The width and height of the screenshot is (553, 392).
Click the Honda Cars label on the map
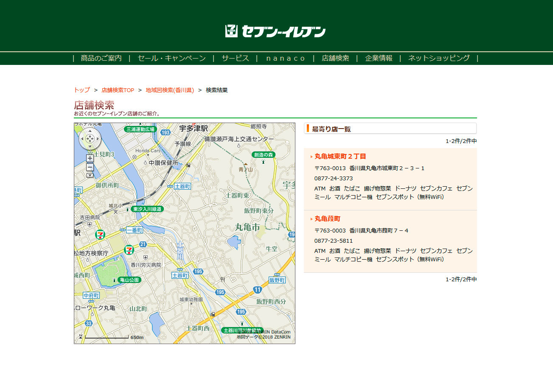pyautogui.click(x=148, y=151)
